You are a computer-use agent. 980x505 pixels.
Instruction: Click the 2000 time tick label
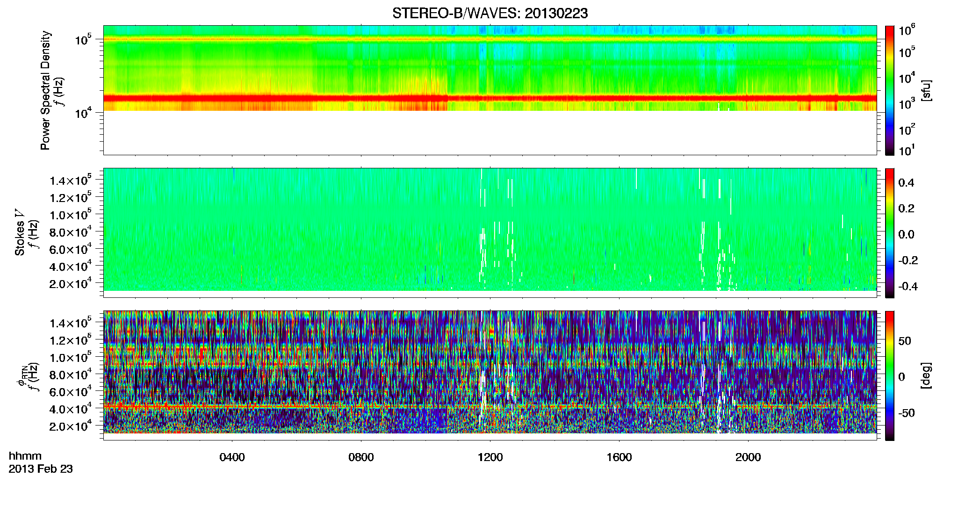(x=748, y=457)
